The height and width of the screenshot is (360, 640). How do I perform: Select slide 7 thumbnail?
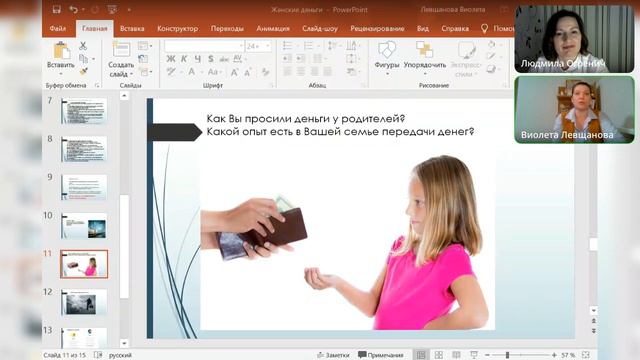84,111
